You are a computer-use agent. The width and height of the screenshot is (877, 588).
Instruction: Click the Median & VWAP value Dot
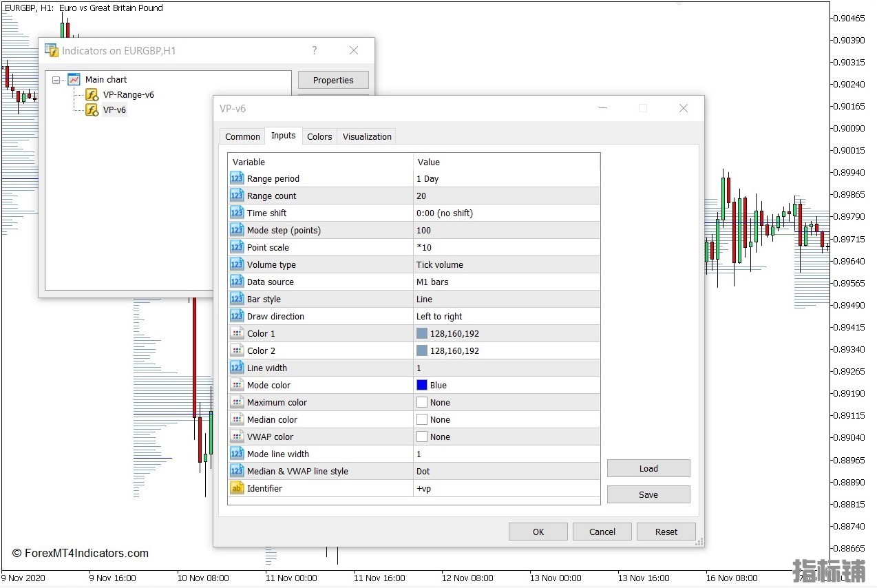coord(423,471)
